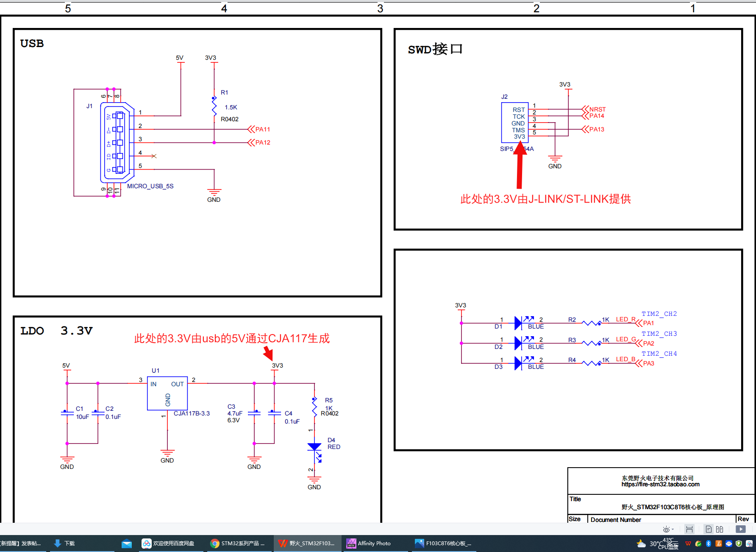Viewport: 756px width, 552px height.
Task: Click the PA14 net label
Action: (597, 116)
